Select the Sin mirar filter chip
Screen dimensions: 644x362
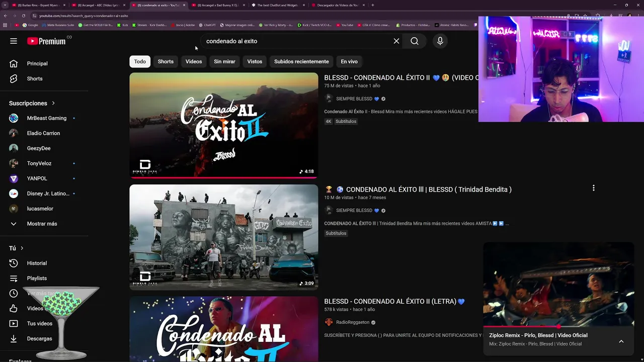point(224,61)
